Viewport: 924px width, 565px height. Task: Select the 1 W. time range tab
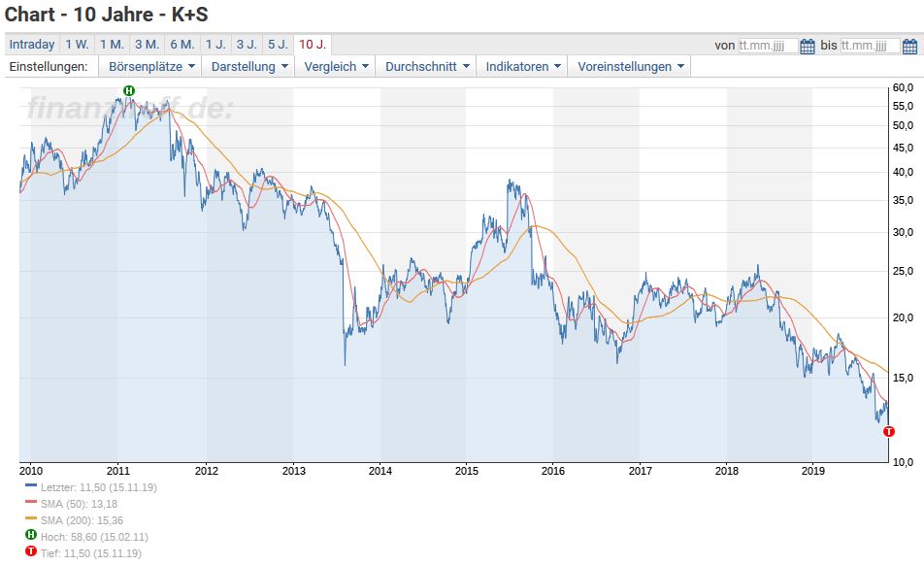coord(78,45)
